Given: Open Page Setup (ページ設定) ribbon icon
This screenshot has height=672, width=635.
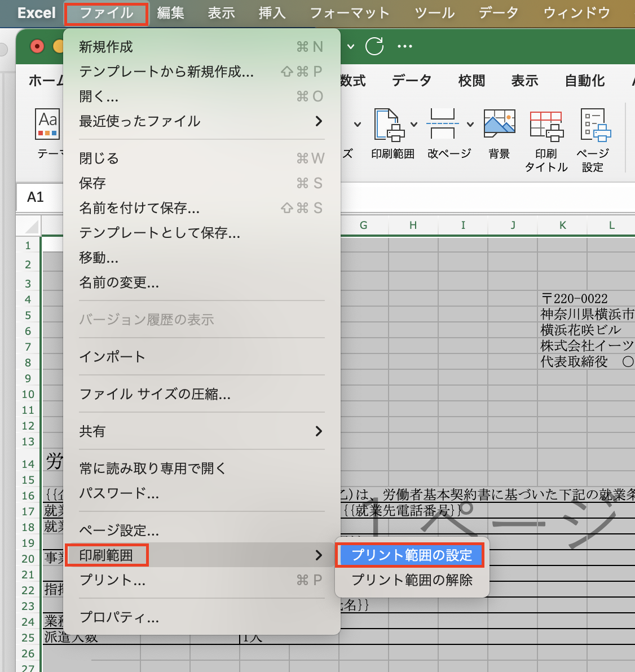Looking at the screenshot, I should [594, 125].
